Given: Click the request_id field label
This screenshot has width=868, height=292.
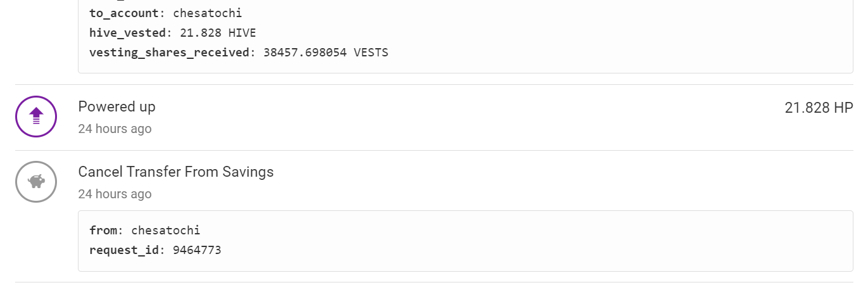Looking at the screenshot, I should tap(124, 250).
